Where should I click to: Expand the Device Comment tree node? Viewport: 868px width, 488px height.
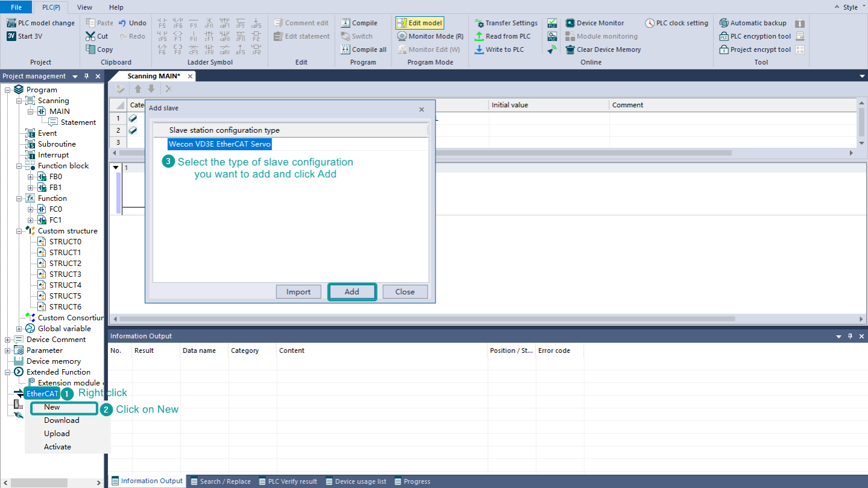pos(8,340)
